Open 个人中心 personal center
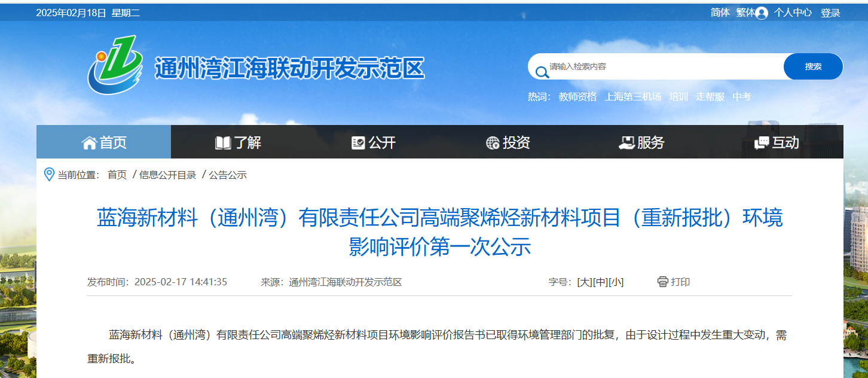This screenshot has width=868, height=378. coord(793,13)
